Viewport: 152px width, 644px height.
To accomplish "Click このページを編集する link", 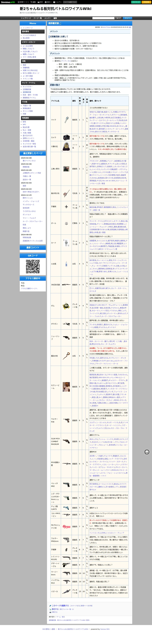I will click(60, 606).
